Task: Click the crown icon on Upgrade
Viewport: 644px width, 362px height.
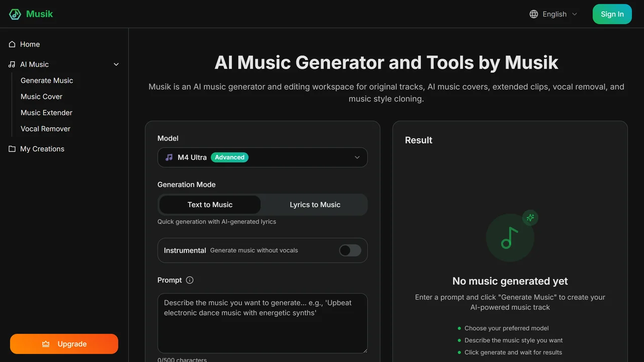Action: click(46, 344)
